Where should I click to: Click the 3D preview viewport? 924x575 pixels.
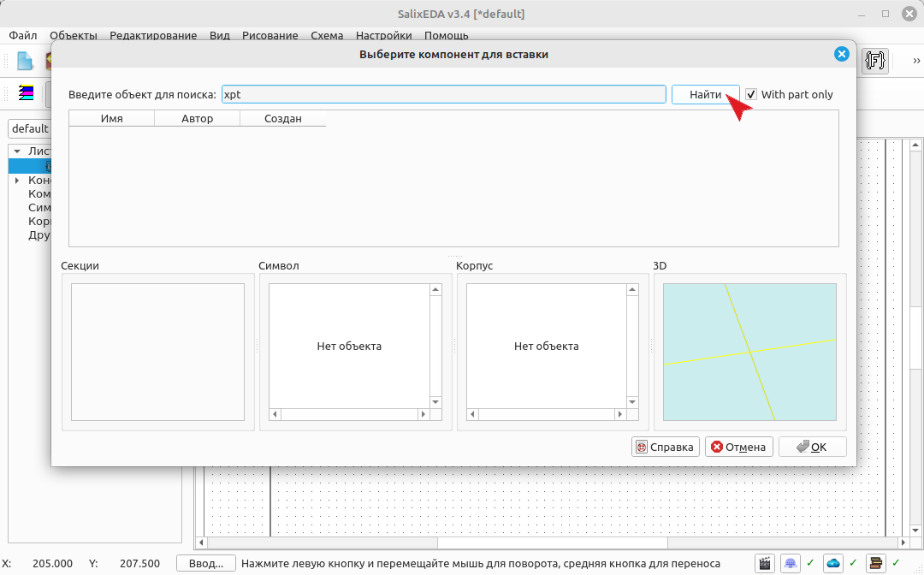(749, 353)
